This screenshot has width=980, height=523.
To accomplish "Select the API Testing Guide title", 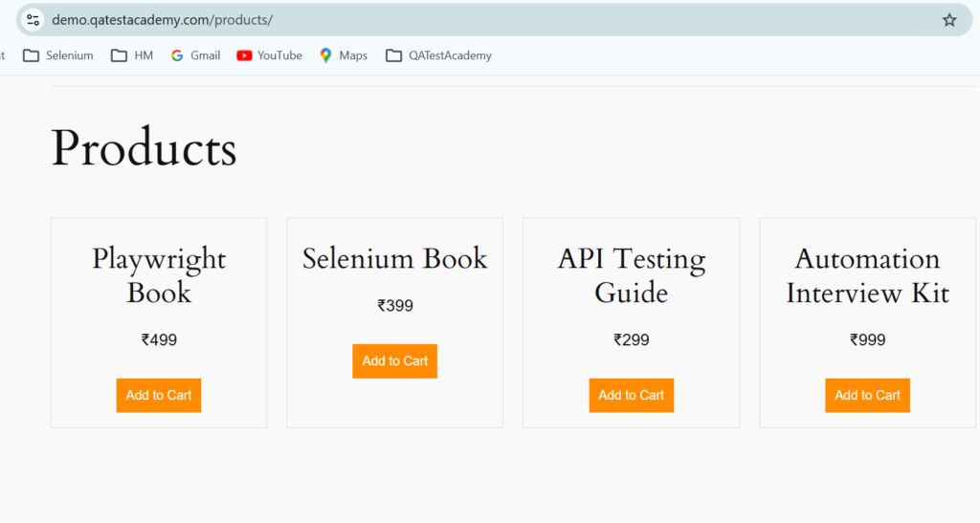I will 631,275.
